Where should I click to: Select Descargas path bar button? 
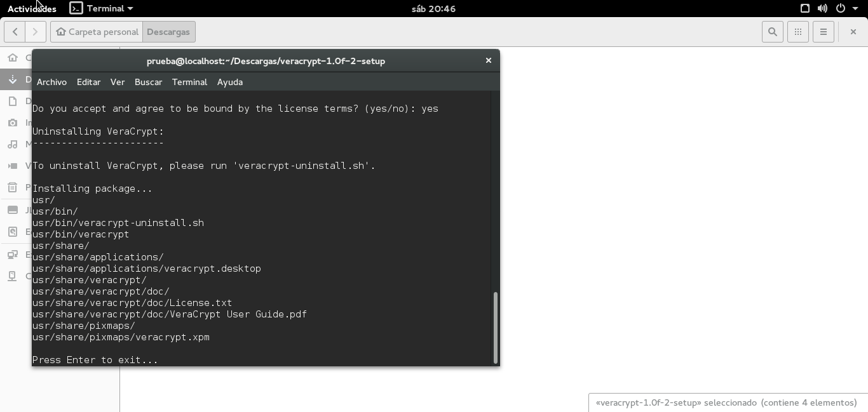click(x=168, y=32)
